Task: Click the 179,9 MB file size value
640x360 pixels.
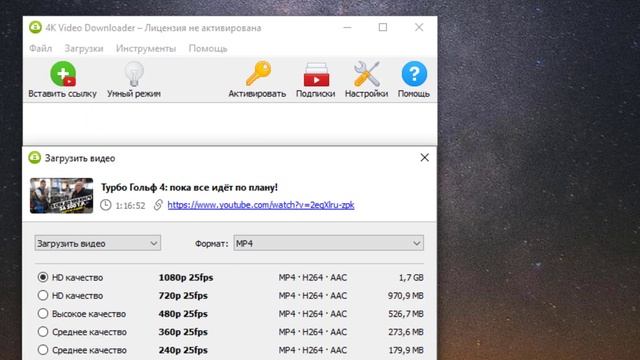Action: pos(406,350)
